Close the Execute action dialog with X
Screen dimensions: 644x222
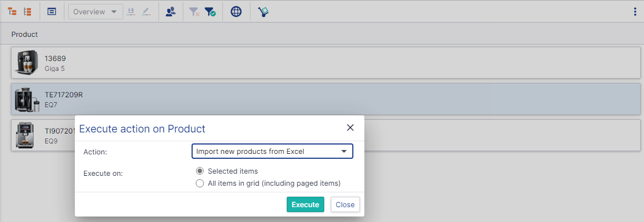(350, 127)
